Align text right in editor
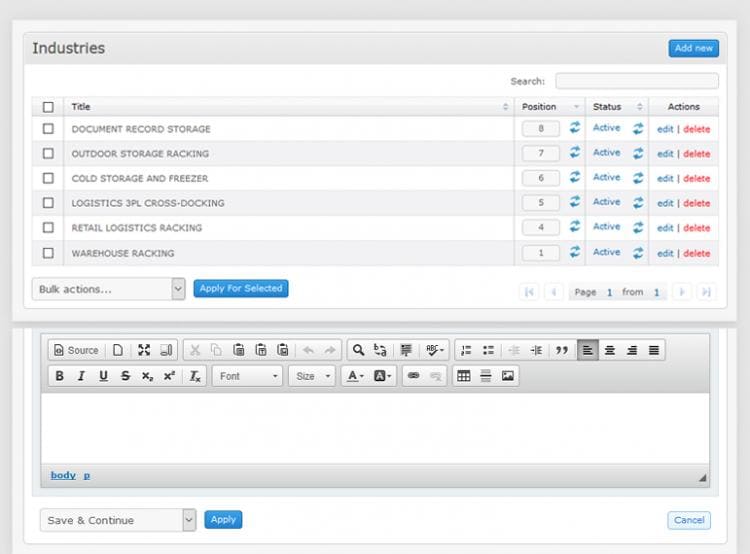750x554 pixels. [x=632, y=350]
